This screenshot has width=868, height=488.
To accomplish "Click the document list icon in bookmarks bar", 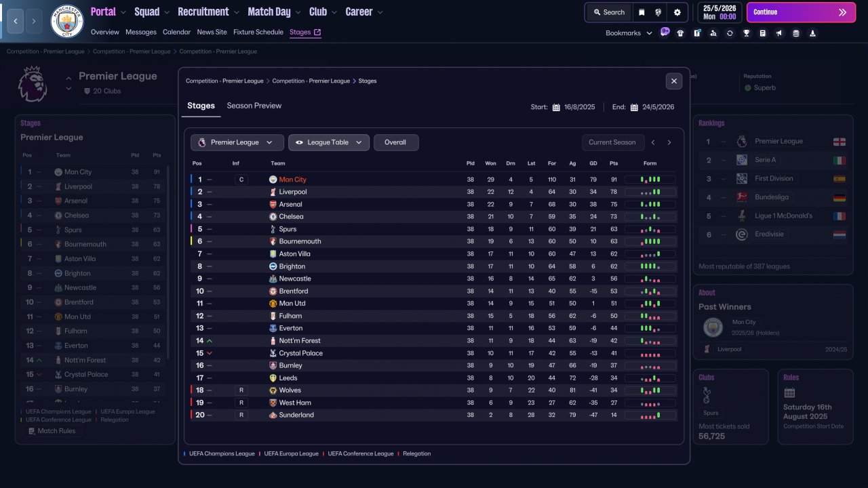I will (x=763, y=33).
